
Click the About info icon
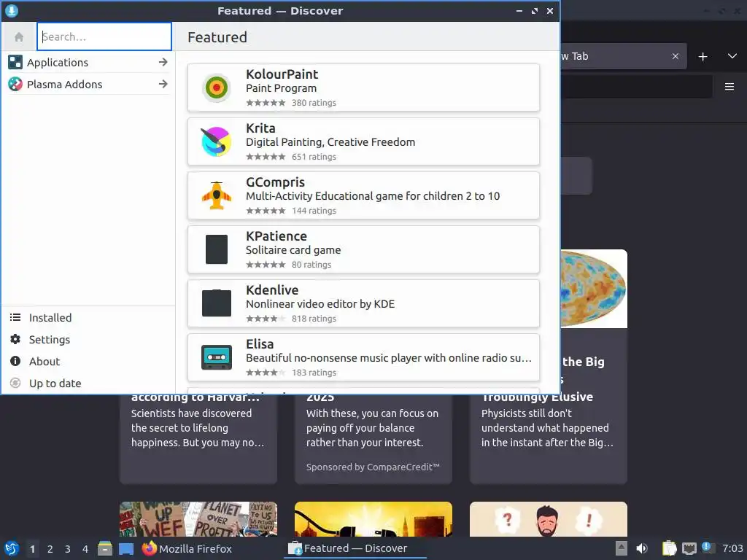coord(15,362)
